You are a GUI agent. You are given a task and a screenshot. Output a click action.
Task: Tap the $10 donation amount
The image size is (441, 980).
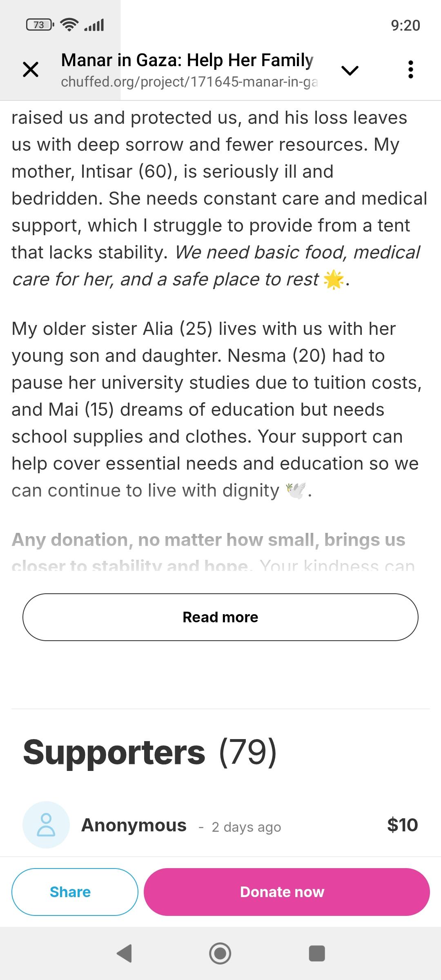point(403,825)
